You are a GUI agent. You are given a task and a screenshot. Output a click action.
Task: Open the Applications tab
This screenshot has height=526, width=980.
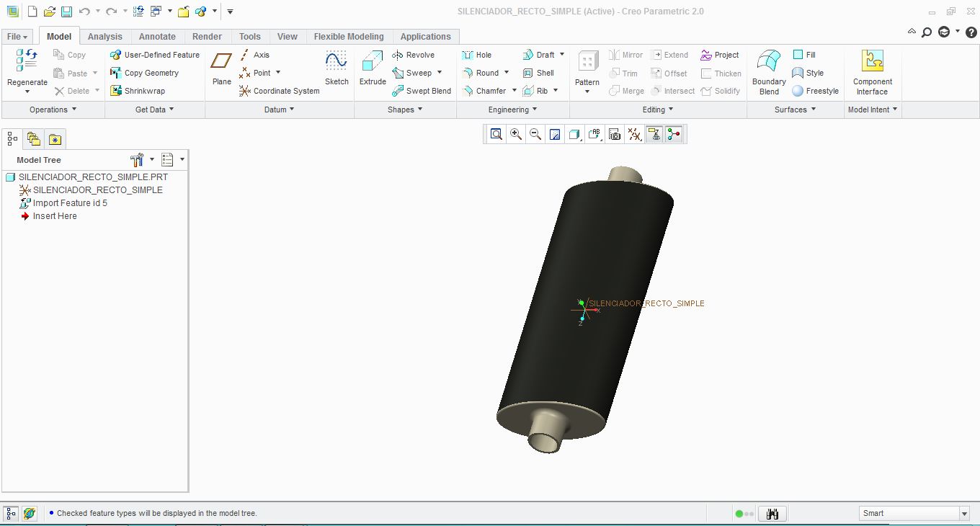tap(426, 37)
